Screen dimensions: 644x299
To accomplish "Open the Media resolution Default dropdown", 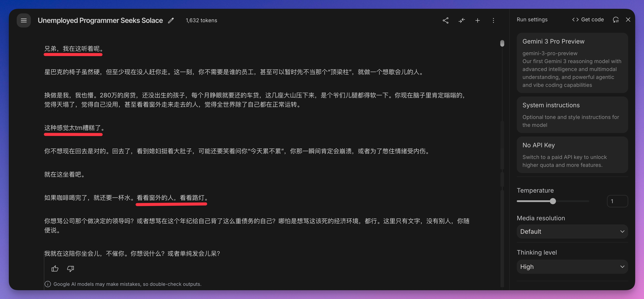I will point(572,232).
